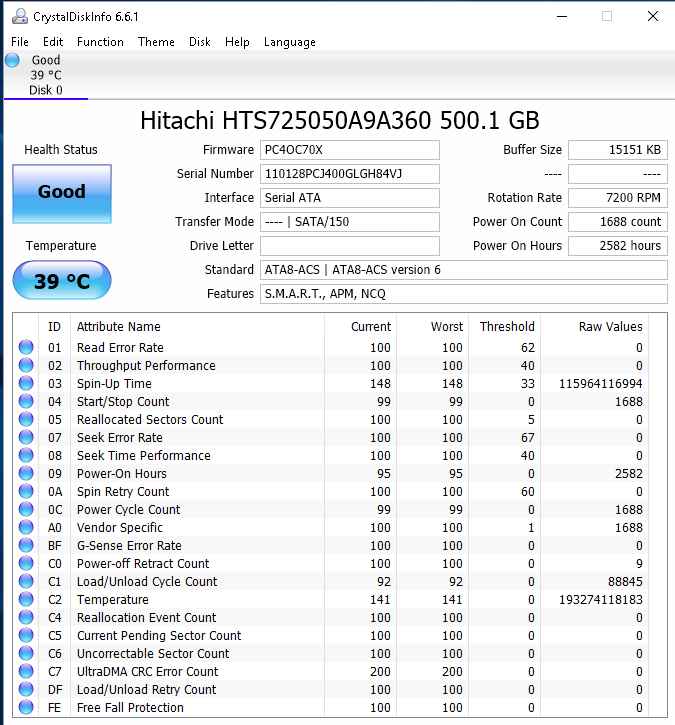Select the Free Fall Protection attribute name
Image resolution: width=675 pixels, height=725 pixels.
[130, 708]
